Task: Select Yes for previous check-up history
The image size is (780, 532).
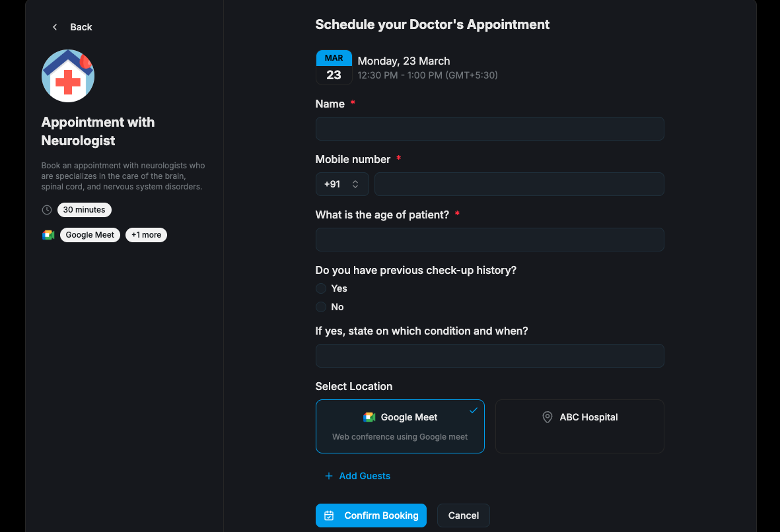Action: [321, 288]
